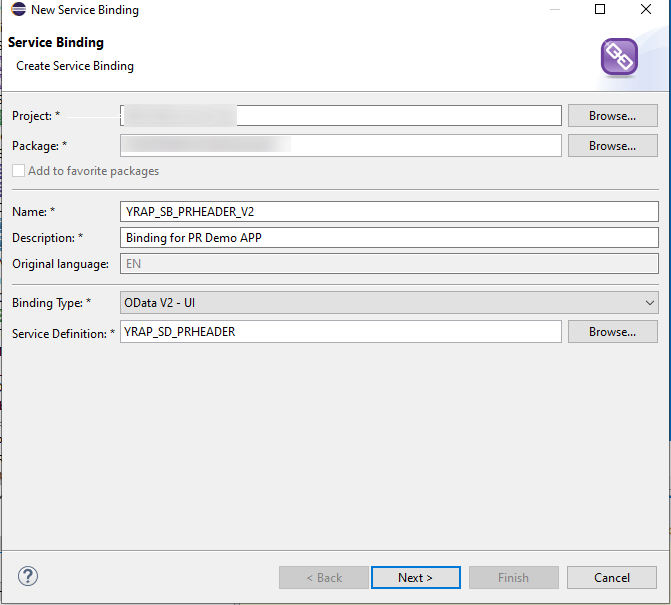Image resolution: width=671 pixels, height=605 pixels.
Task: Proceed with the Next button
Action: (x=416, y=578)
